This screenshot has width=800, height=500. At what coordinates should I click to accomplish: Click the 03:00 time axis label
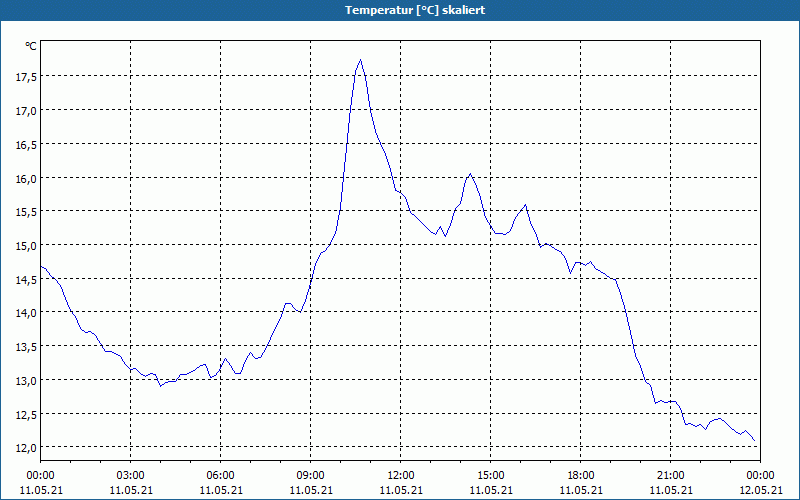click(131, 476)
